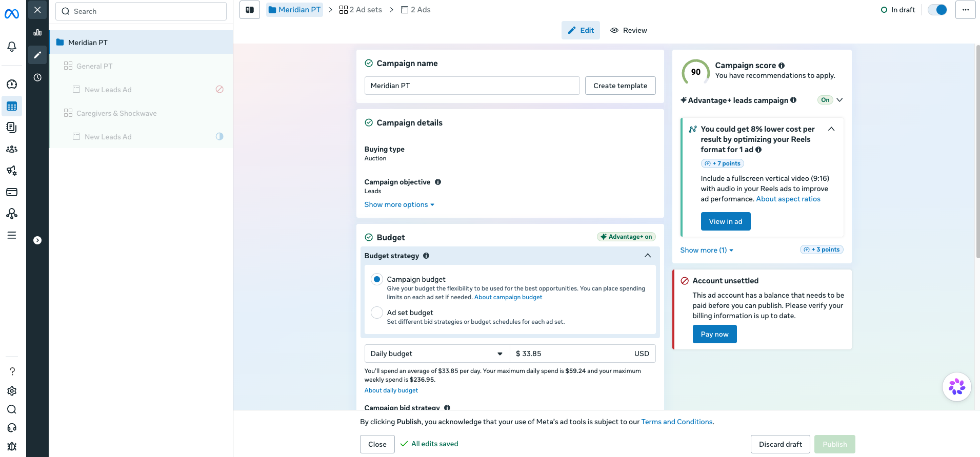Image resolution: width=980 pixels, height=457 pixels.
Task: Open the performance chart icon
Action: coord(37,32)
